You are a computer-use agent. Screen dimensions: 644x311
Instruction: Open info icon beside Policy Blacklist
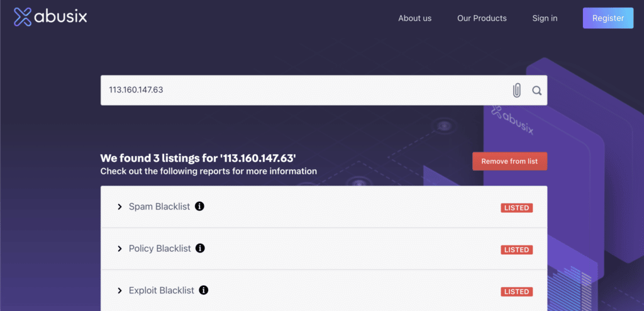200,248
